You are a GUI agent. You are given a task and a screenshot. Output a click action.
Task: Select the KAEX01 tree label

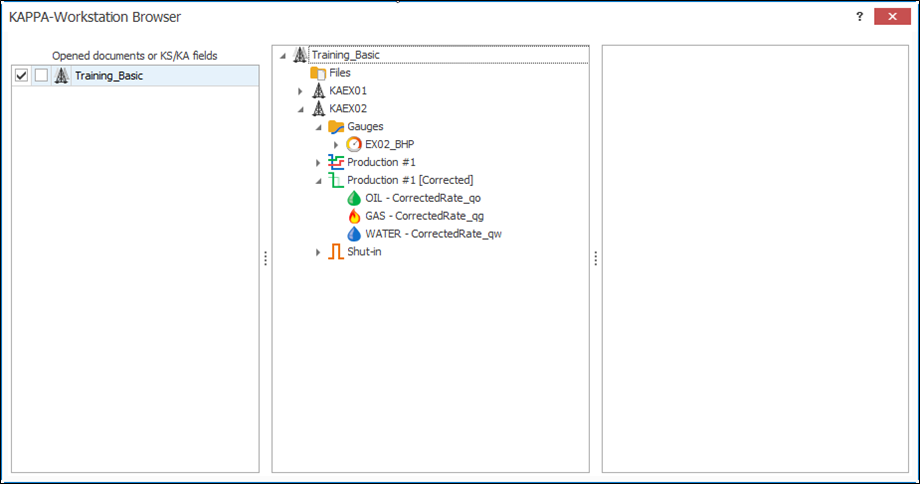(x=348, y=91)
